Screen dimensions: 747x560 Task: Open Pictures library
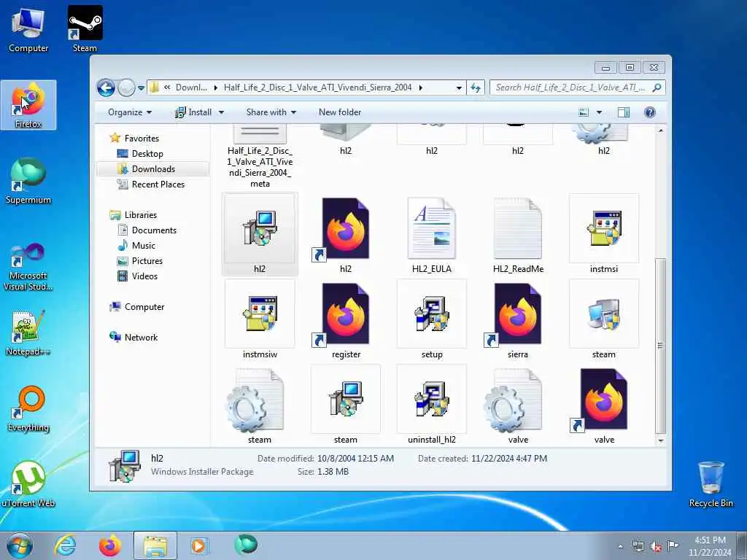coord(147,261)
